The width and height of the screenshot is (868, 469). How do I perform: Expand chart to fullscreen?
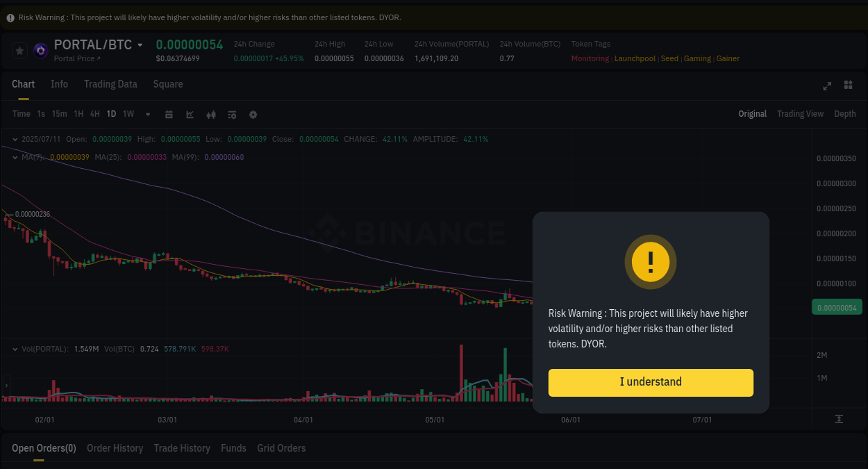click(x=826, y=85)
